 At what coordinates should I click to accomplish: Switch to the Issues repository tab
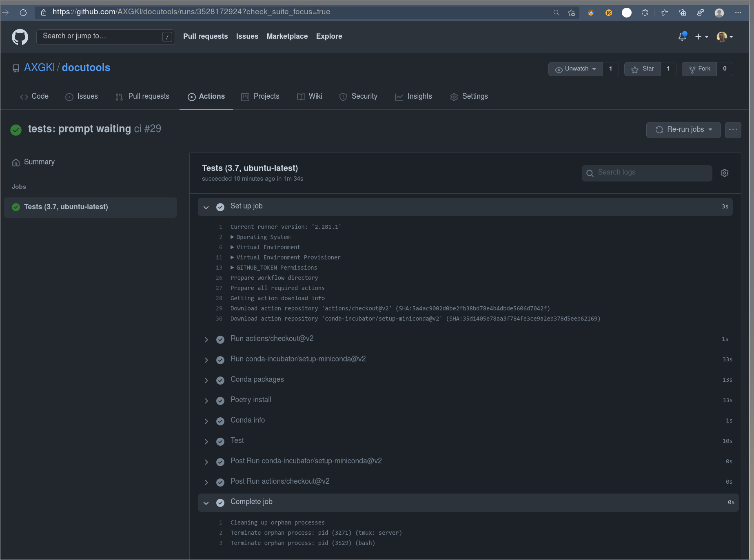tap(82, 97)
